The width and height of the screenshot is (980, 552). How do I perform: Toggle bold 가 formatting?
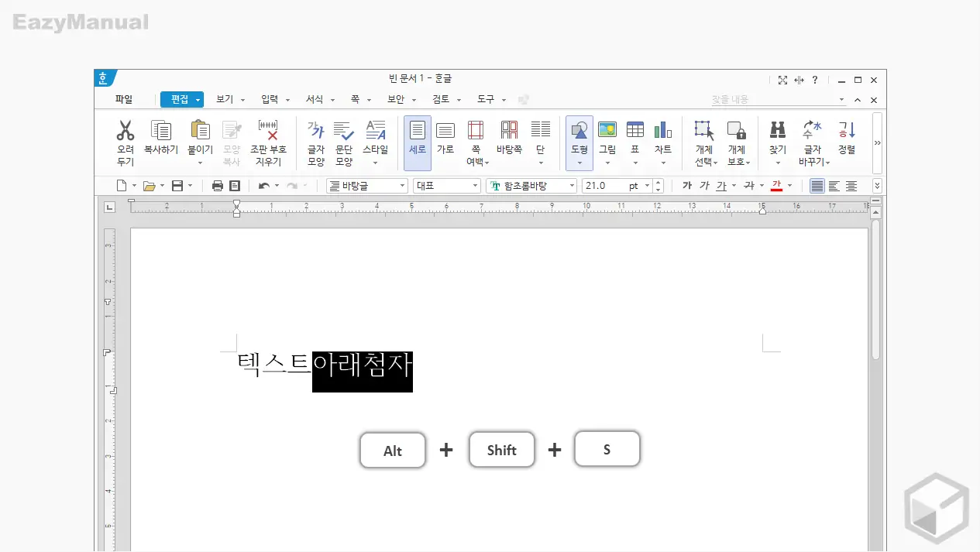click(x=687, y=186)
